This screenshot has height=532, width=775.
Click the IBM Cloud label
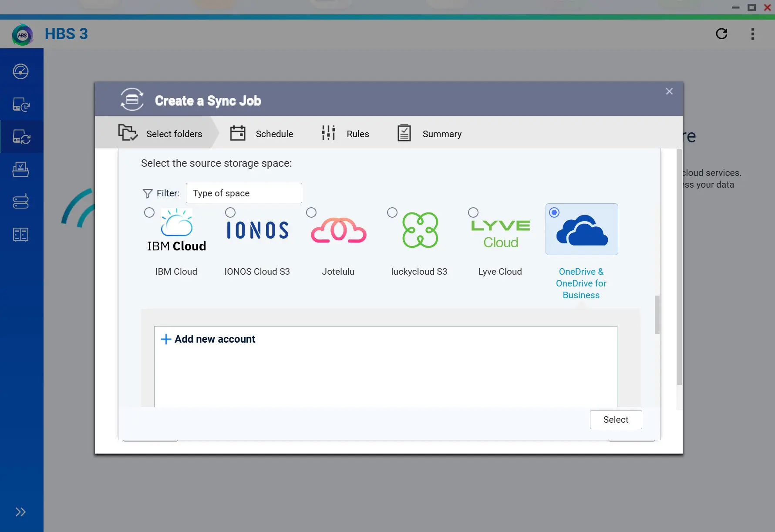[176, 272]
